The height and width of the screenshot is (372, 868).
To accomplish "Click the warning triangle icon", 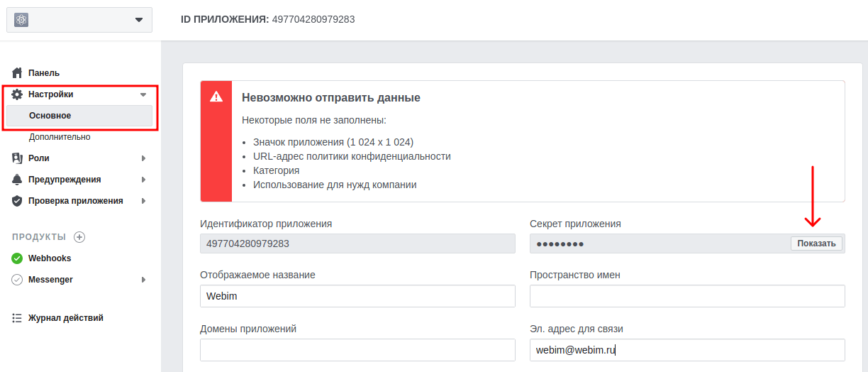I will tap(216, 97).
